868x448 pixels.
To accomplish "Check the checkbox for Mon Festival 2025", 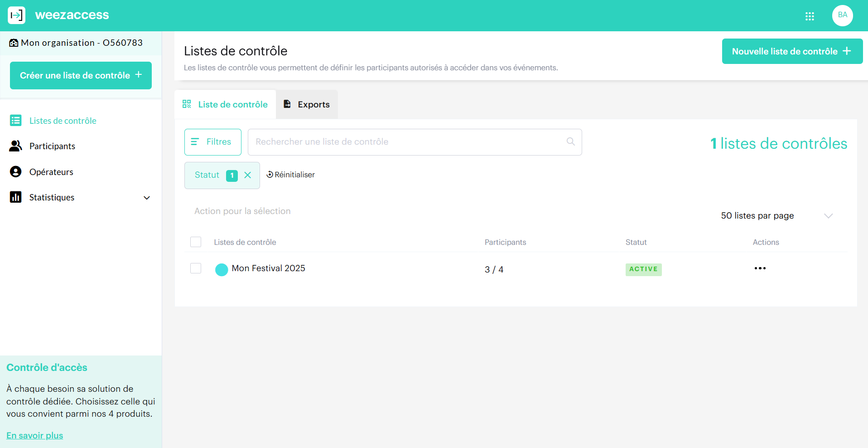I will (196, 268).
